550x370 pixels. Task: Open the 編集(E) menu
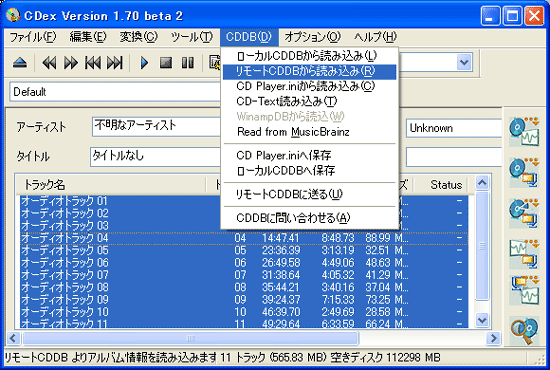click(x=87, y=37)
